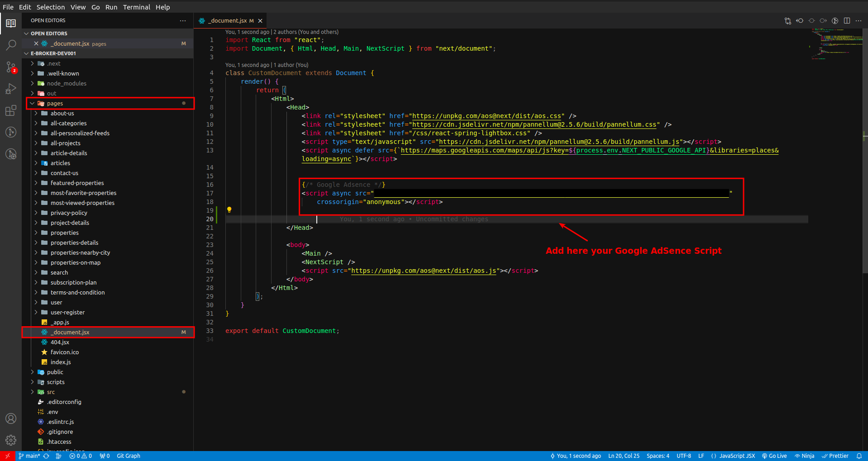Open the GitLens Inspect activity bar icon
The image size is (868, 461).
(x=11, y=154)
